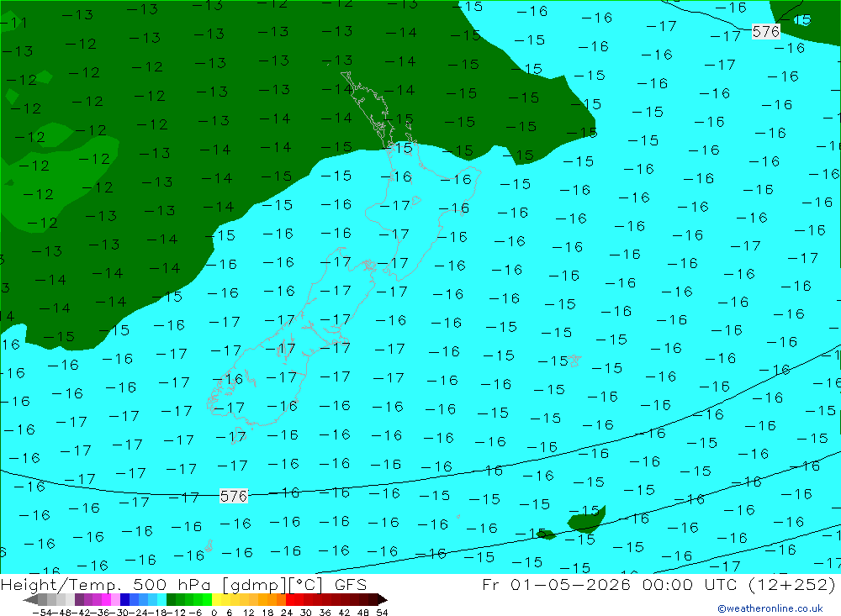The height and width of the screenshot is (616, 841).
Task: Click the [°C] unit label
Action: click(306, 584)
